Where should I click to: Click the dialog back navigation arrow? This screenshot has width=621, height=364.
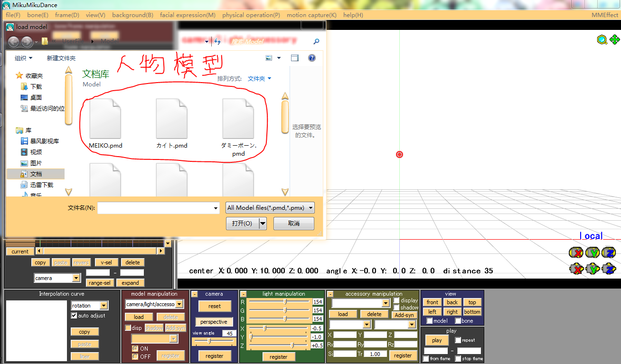(x=13, y=42)
